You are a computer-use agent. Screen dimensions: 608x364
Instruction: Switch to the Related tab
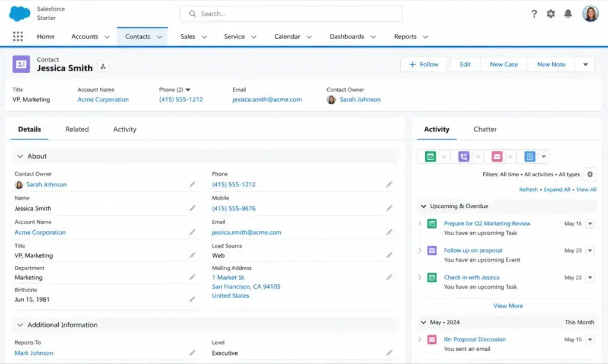click(77, 129)
